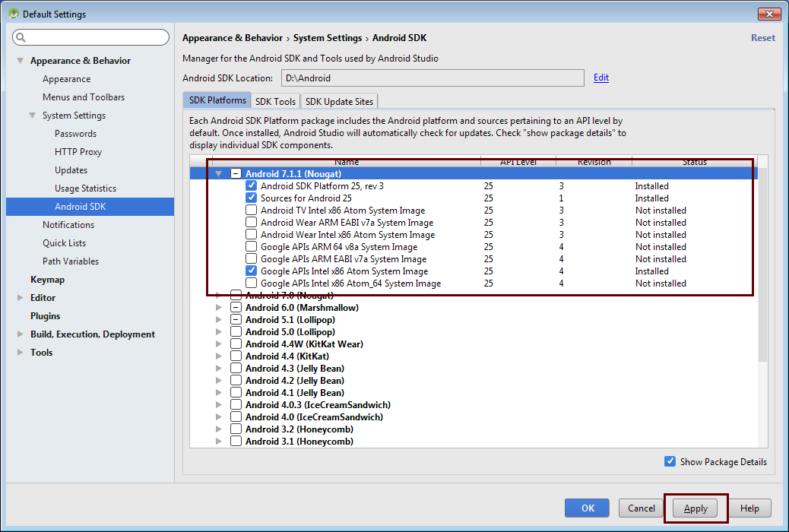Expand the Android 6.0 (Marshmallow) group
This screenshot has width=789, height=532.
tap(219, 308)
